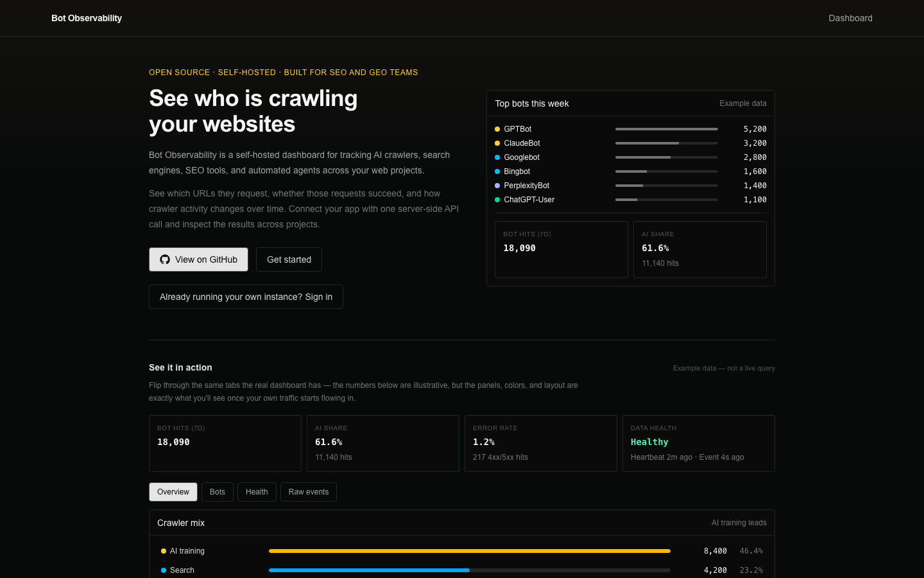This screenshot has height=578, width=924.
Task: Click Googlebot's blue dot
Action: pyautogui.click(x=497, y=157)
